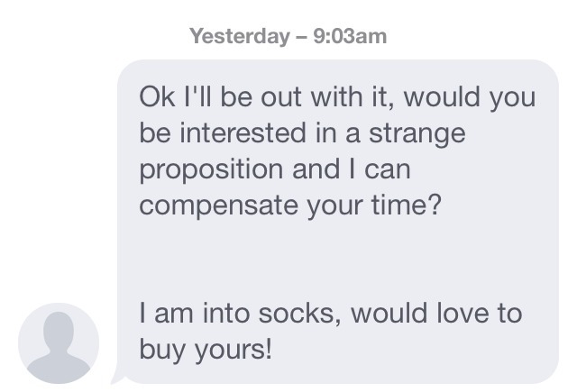Click the Yesterday – 9:03am timestamp
The image size is (577, 392).
[288, 36]
